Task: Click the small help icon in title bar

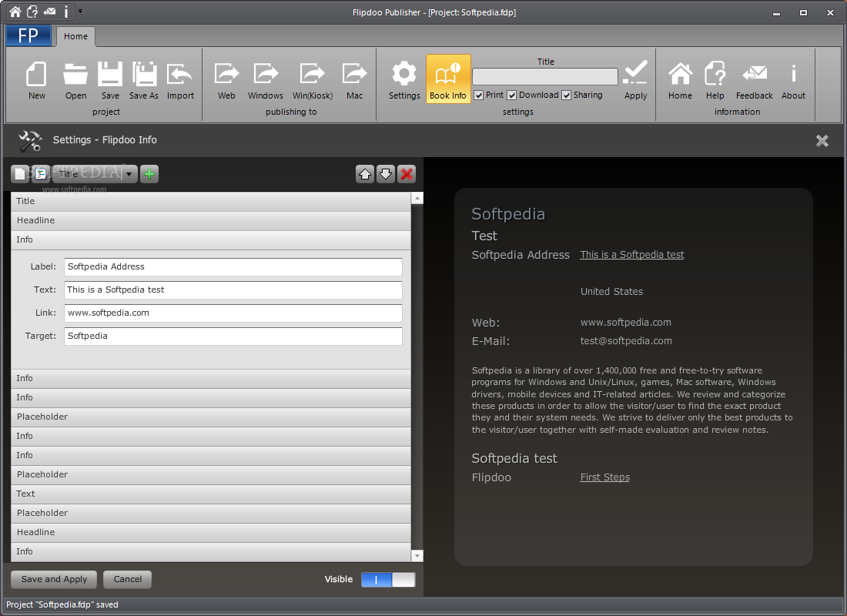Action: [x=32, y=12]
